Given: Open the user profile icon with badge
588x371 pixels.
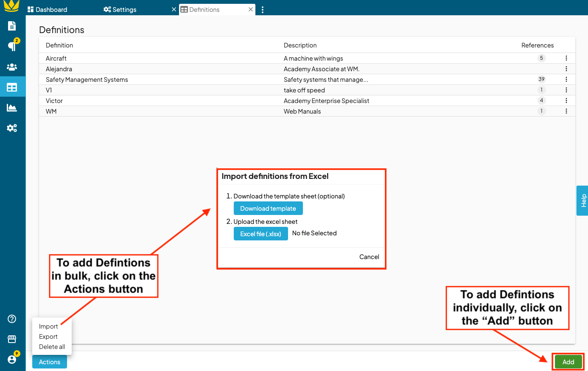Looking at the screenshot, I should [x=12, y=359].
